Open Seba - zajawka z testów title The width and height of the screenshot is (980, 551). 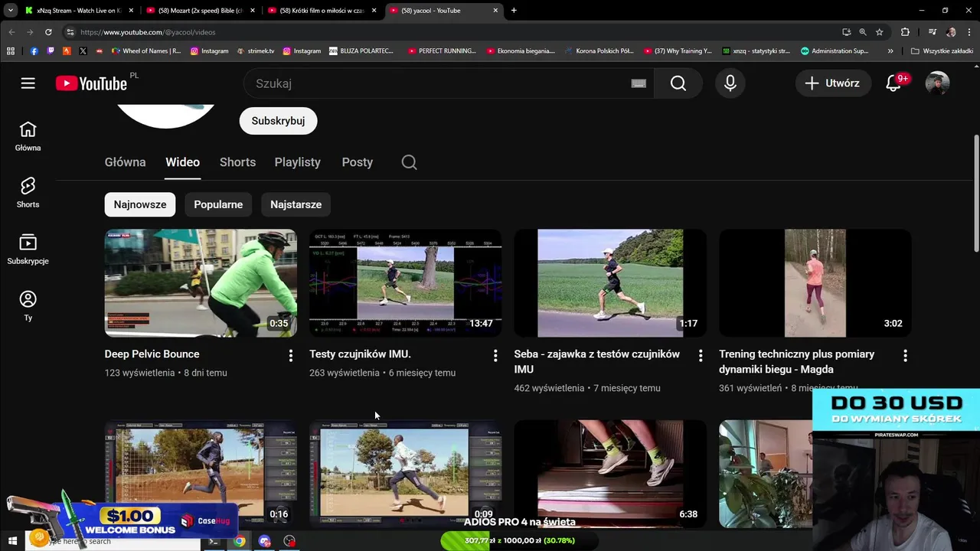point(597,362)
